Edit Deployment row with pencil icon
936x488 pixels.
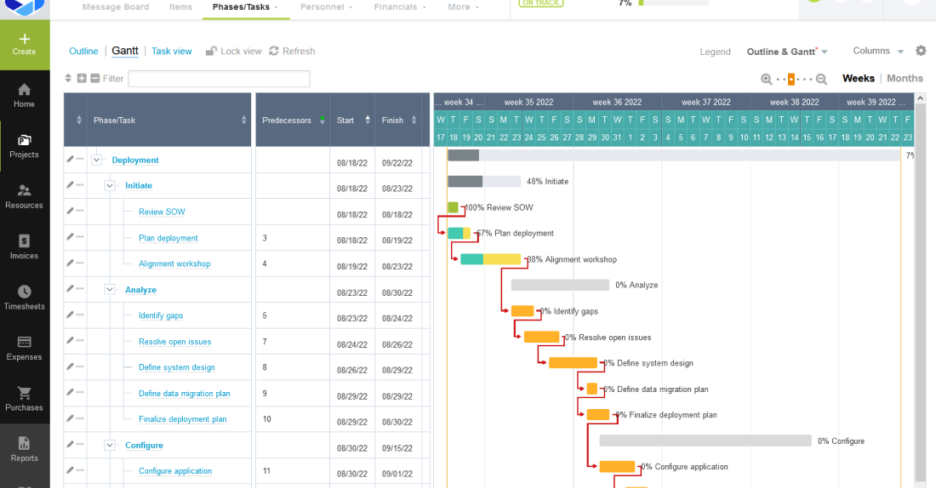click(70, 159)
